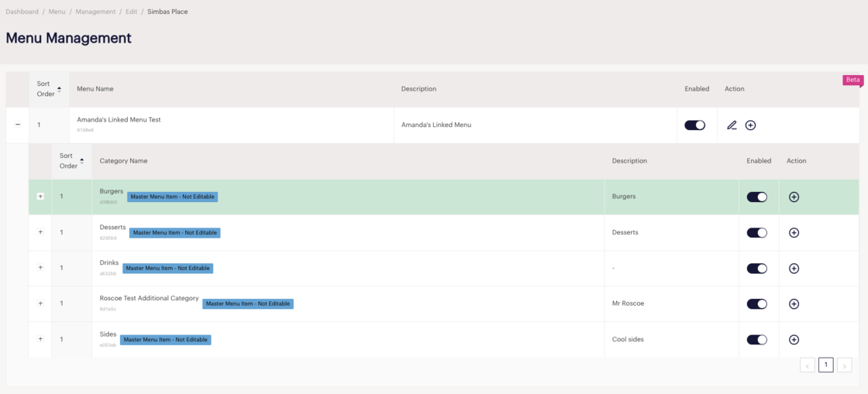Go to previous page arrow in pagination
Viewport: 868px width, 394px height.
click(x=807, y=365)
